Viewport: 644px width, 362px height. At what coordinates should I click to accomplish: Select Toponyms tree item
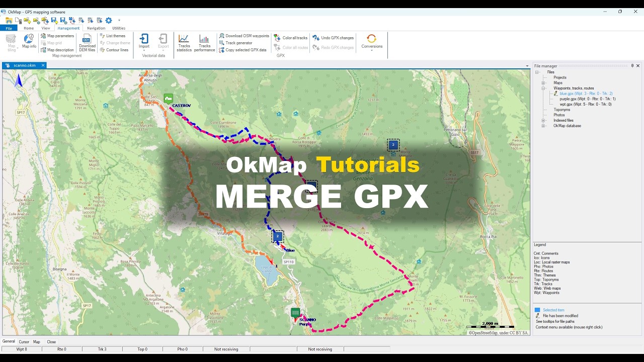click(562, 110)
